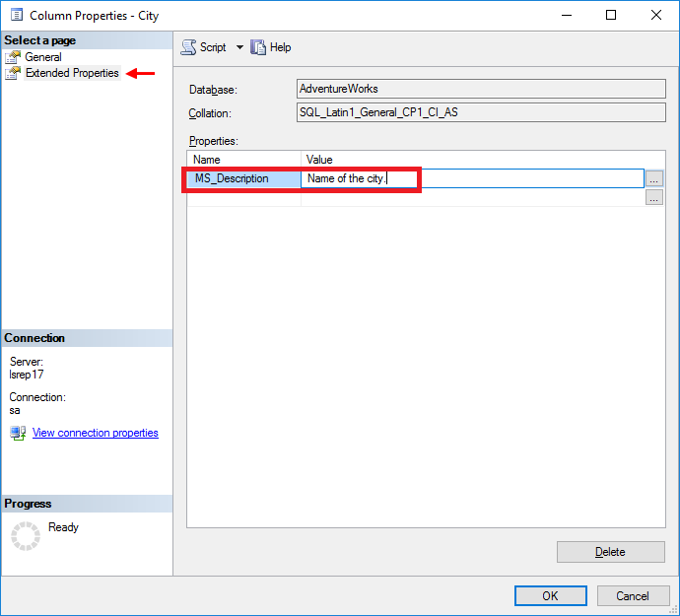
Task: Click the MS_Description name cell
Action: 243,178
